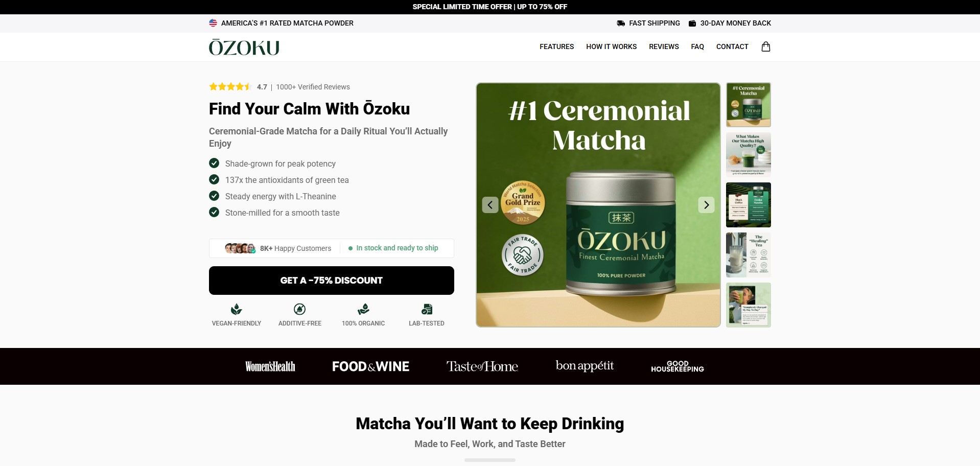Viewport: 980px width, 466px height.
Task: Click the US flag icon
Action: point(213,23)
